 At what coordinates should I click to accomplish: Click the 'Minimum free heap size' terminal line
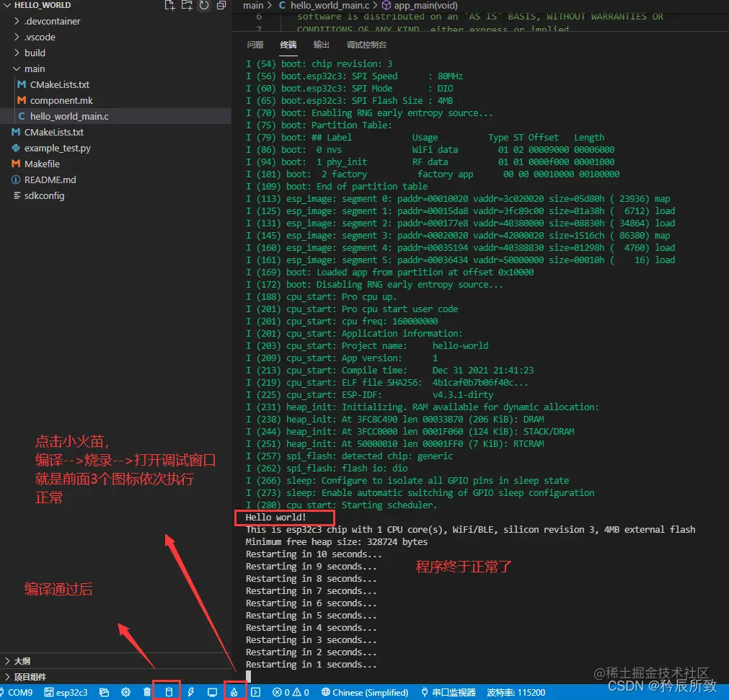point(336,542)
